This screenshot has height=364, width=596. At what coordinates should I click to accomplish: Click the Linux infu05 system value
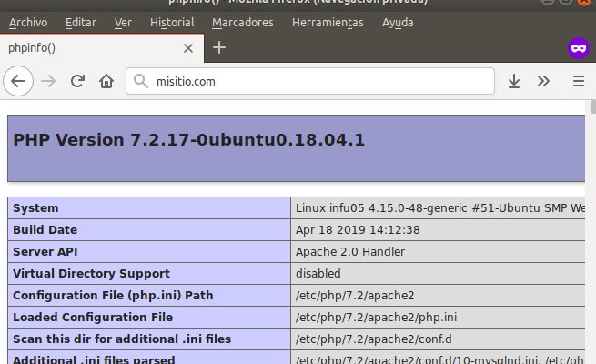pos(440,208)
